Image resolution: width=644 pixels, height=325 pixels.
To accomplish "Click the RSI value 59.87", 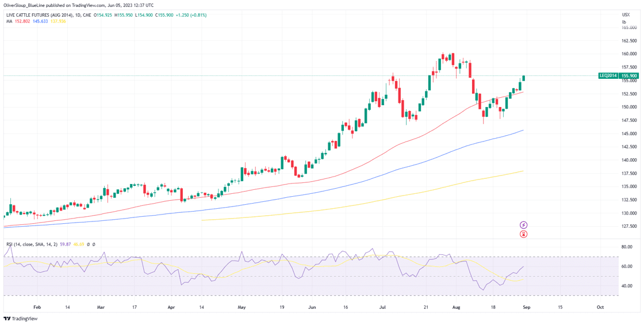I will click(66, 244).
